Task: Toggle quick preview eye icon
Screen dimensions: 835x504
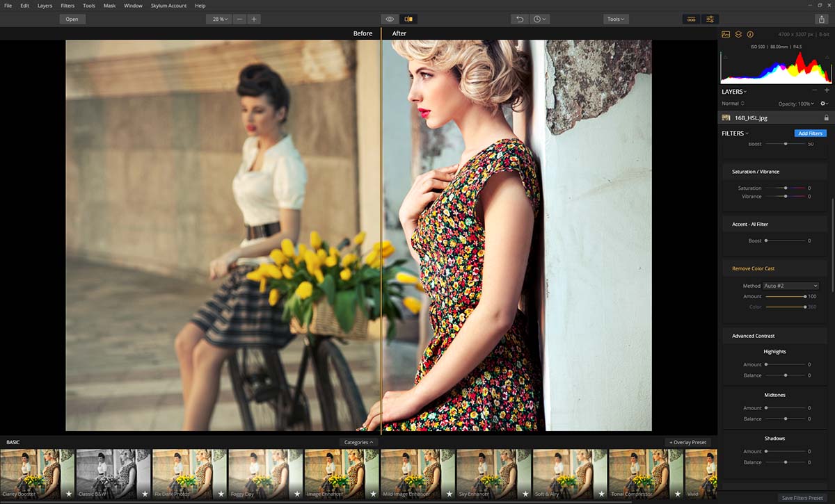Action: [390, 19]
